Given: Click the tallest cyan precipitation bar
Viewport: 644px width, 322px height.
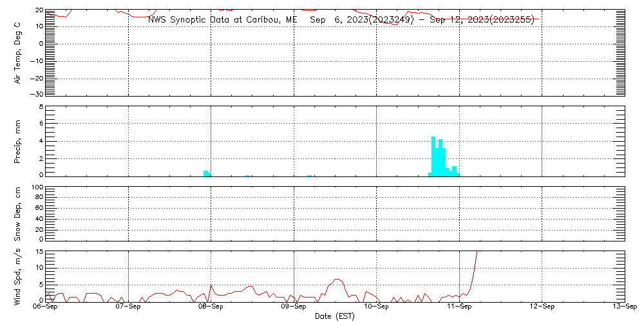Looking at the screenshot, I should [433, 155].
